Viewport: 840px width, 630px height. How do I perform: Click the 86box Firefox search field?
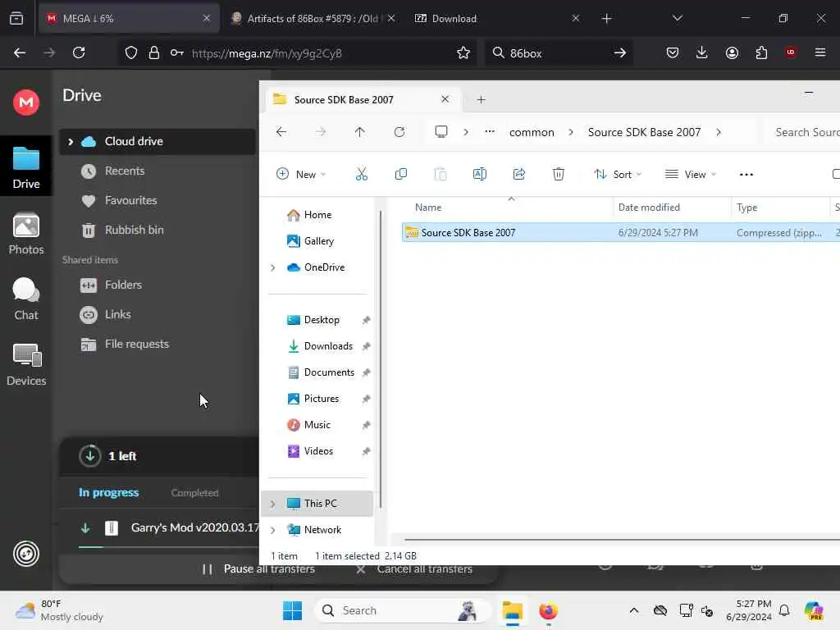click(x=557, y=53)
